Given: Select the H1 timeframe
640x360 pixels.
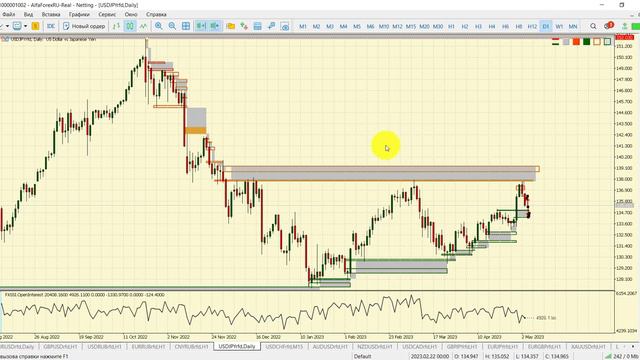Looking at the screenshot, I should coord(451,26).
